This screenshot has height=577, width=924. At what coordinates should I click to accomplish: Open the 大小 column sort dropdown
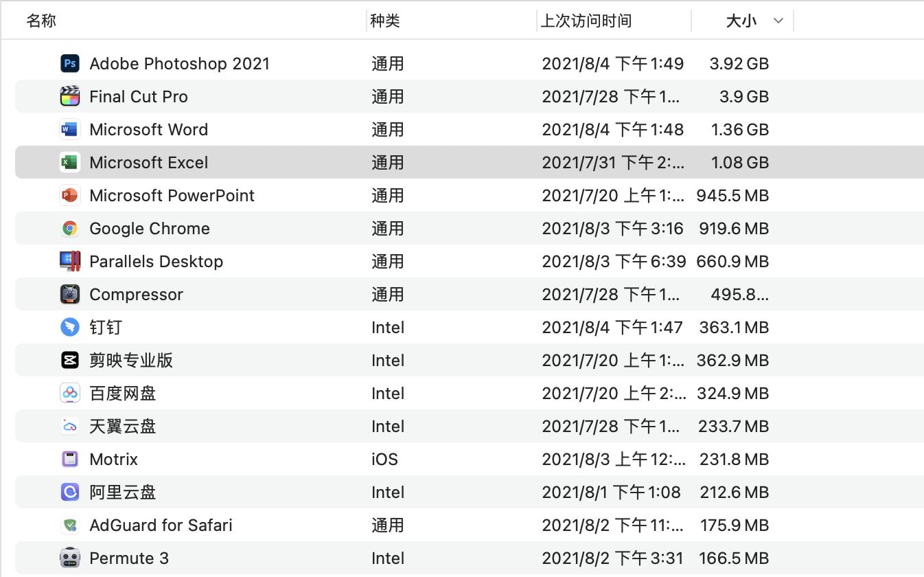coord(778,21)
